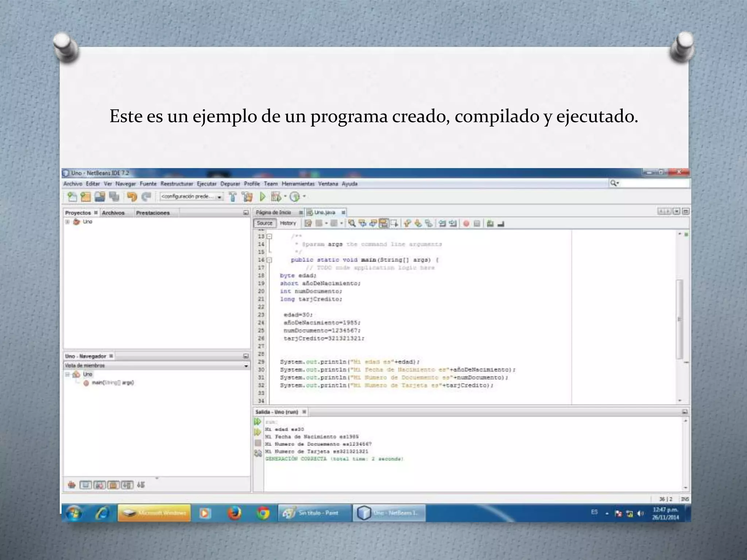The height and width of the screenshot is (560, 747).
Task: Collapse the Javadoc fold at line 13
Action: click(269, 236)
